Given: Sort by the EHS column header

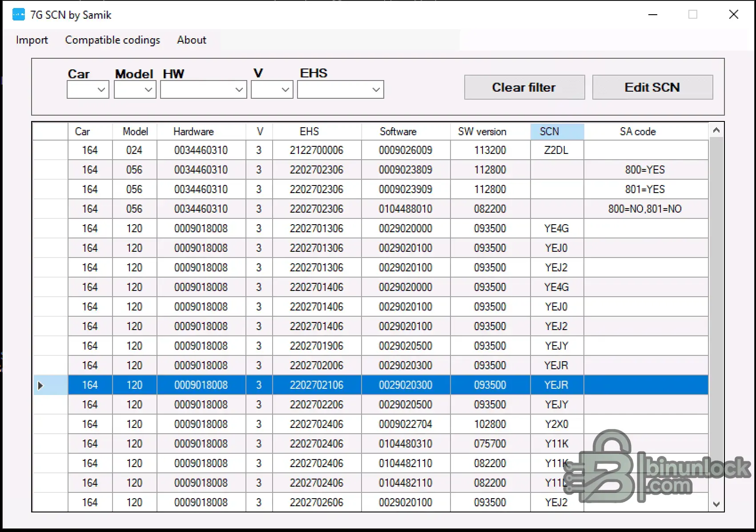Looking at the screenshot, I should [x=317, y=132].
